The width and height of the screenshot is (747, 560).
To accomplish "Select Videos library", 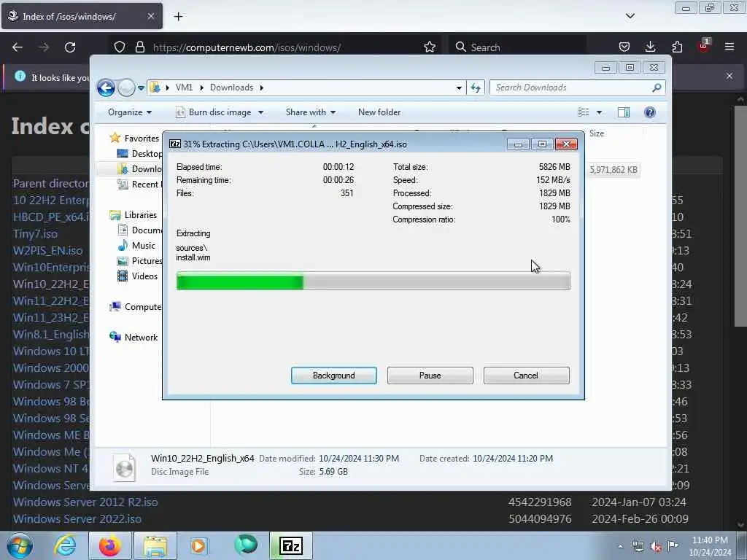I will [138, 276].
